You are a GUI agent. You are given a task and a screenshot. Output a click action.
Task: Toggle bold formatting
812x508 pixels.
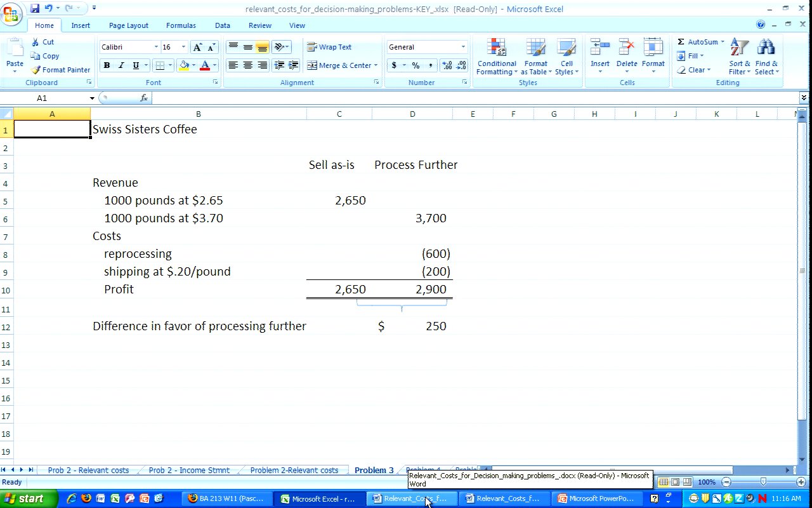[x=107, y=65]
